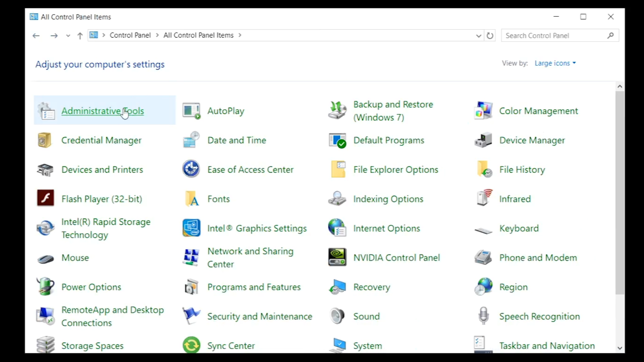Click the Color Management icon

(x=483, y=111)
